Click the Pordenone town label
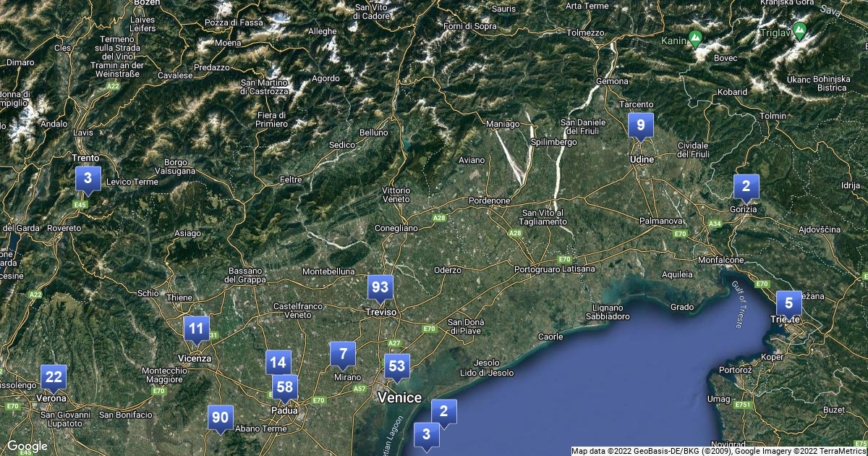Image resolution: width=868 pixels, height=456 pixels. [x=490, y=200]
